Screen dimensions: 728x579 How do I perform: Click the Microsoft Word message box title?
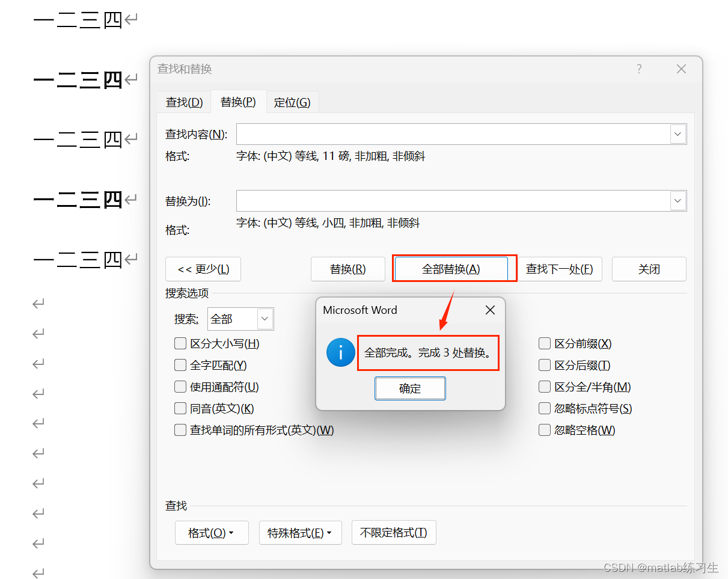coord(360,310)
